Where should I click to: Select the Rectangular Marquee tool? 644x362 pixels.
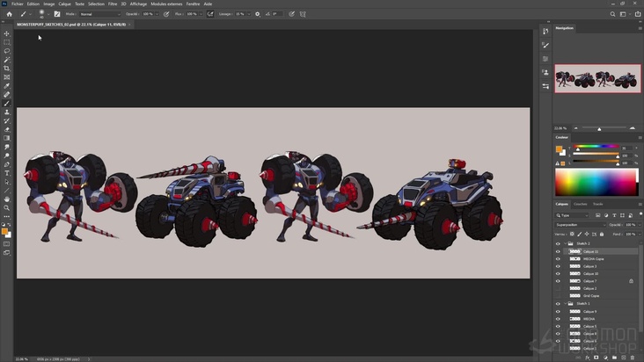coord(6,42)
